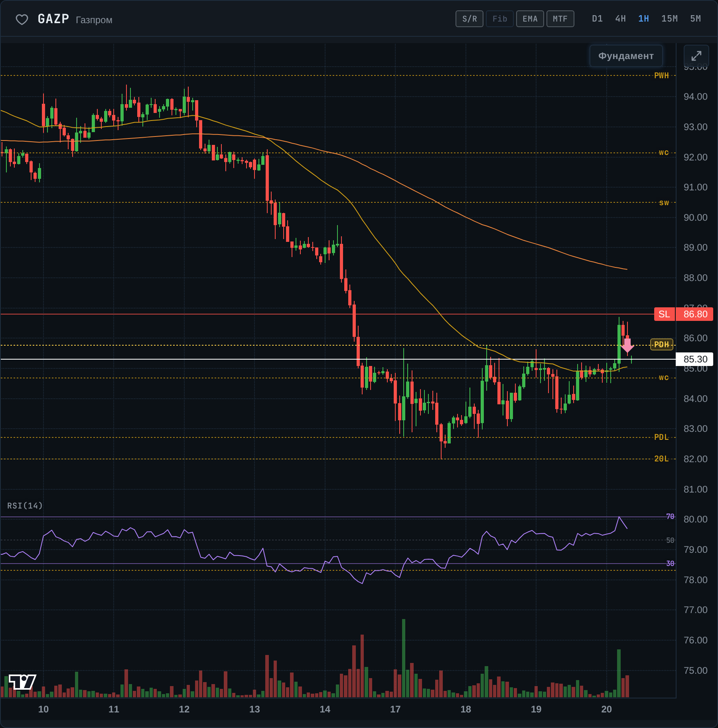Click the 75.00 price axis label

point(695,671)
